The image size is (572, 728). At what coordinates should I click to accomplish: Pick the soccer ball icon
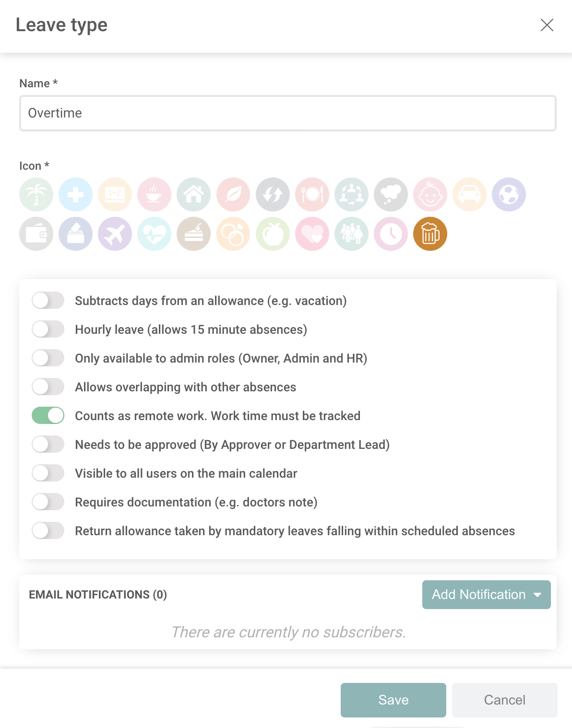(x=509, y=195)
